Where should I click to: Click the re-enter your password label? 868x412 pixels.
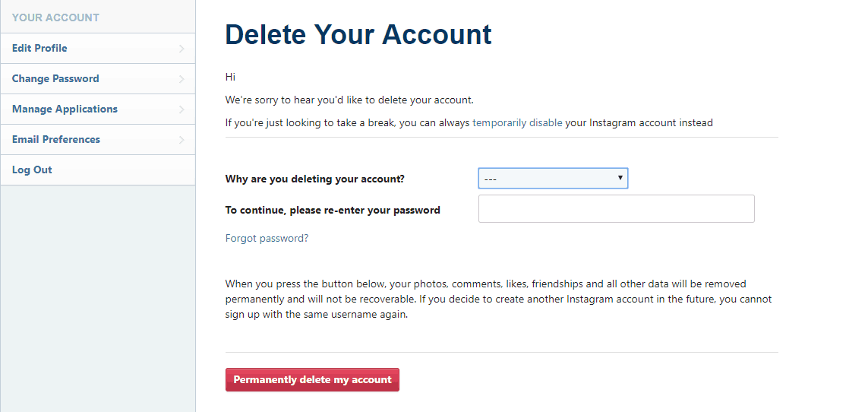333,210
